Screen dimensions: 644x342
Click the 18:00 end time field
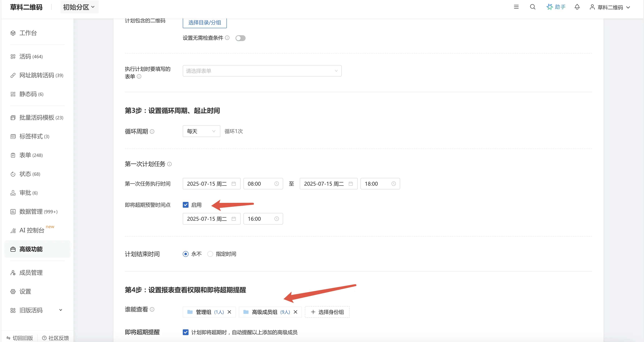[x=380, y=184]
